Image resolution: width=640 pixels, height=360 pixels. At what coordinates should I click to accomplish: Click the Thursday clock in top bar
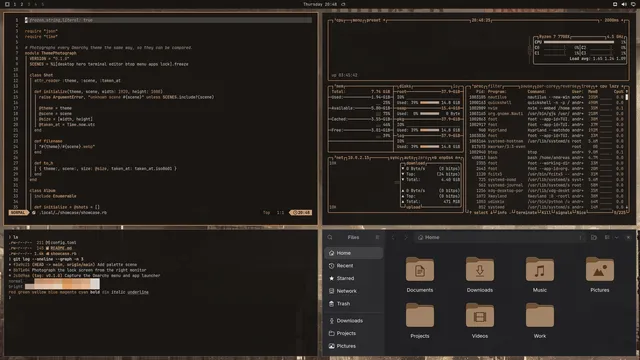(x=320, y=4)
